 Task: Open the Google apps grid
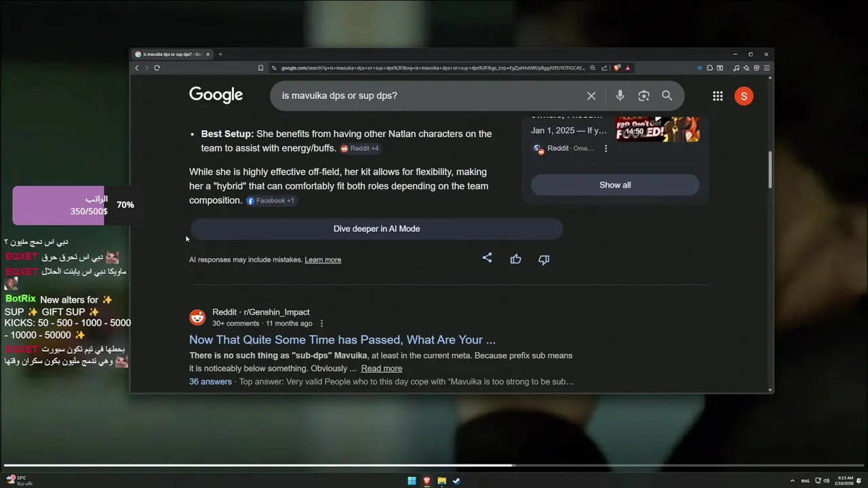717,96
